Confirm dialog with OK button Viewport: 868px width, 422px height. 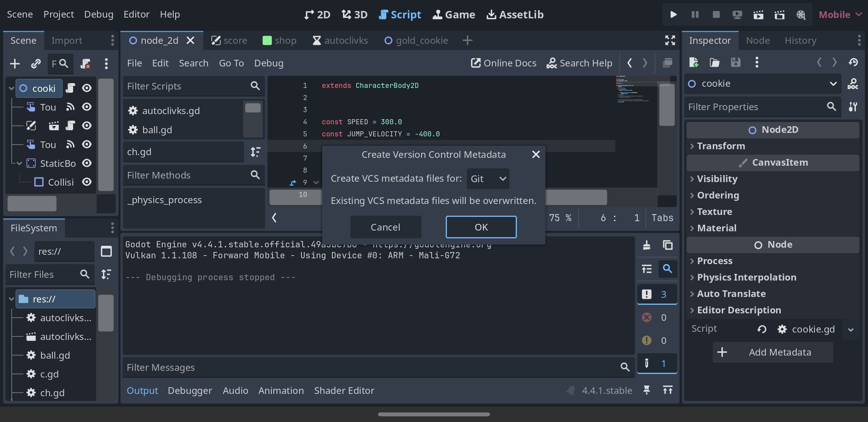click(481, 227)
